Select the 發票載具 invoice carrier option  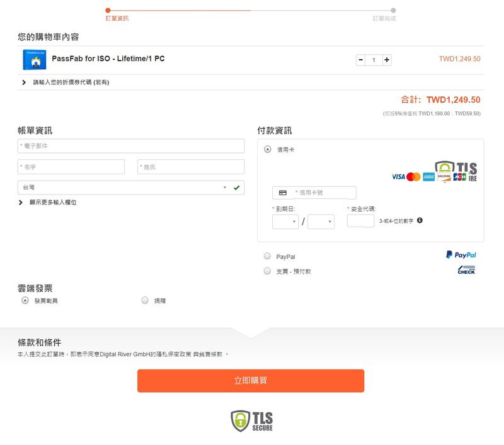tap(25, 300)
